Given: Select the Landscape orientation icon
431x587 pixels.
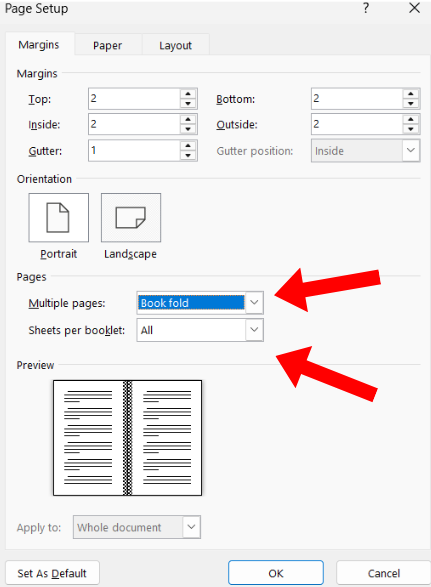Looking at the screenshot, I should point(131,218).
